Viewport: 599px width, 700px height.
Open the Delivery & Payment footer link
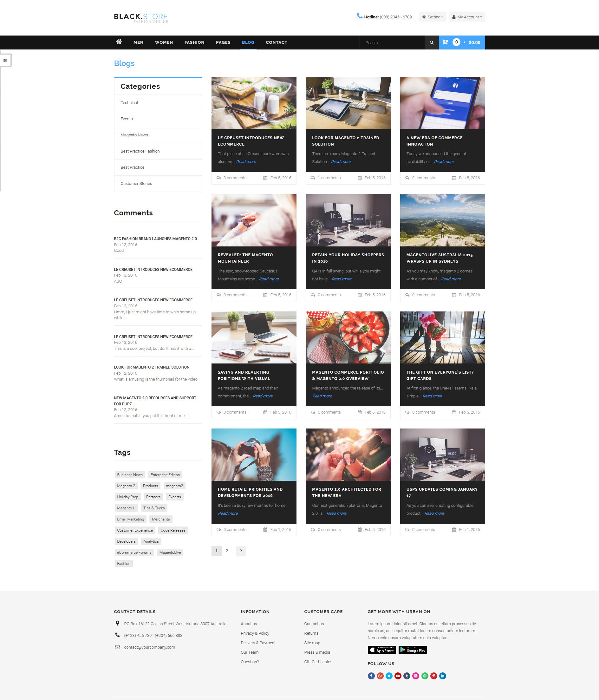pos(258,643)
